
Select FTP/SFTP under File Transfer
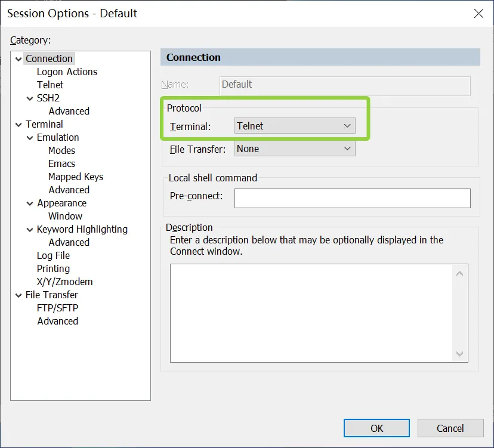point(57,308)
